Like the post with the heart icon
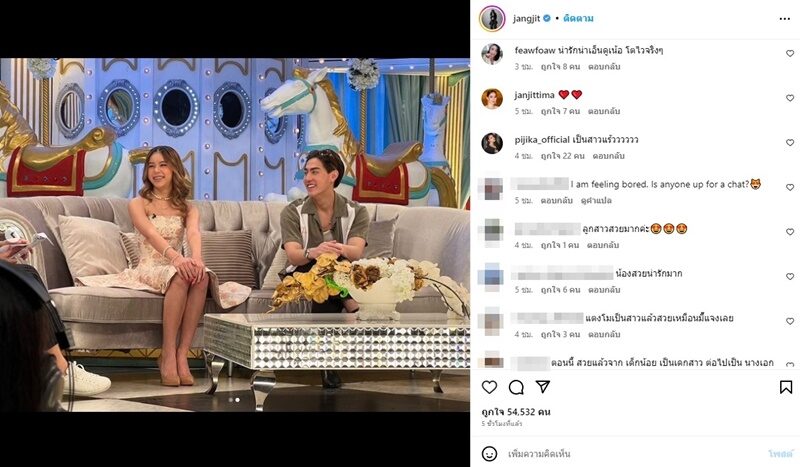Image resolution: width=800 pixels, height=467 pixels. (x=489, y=387)
